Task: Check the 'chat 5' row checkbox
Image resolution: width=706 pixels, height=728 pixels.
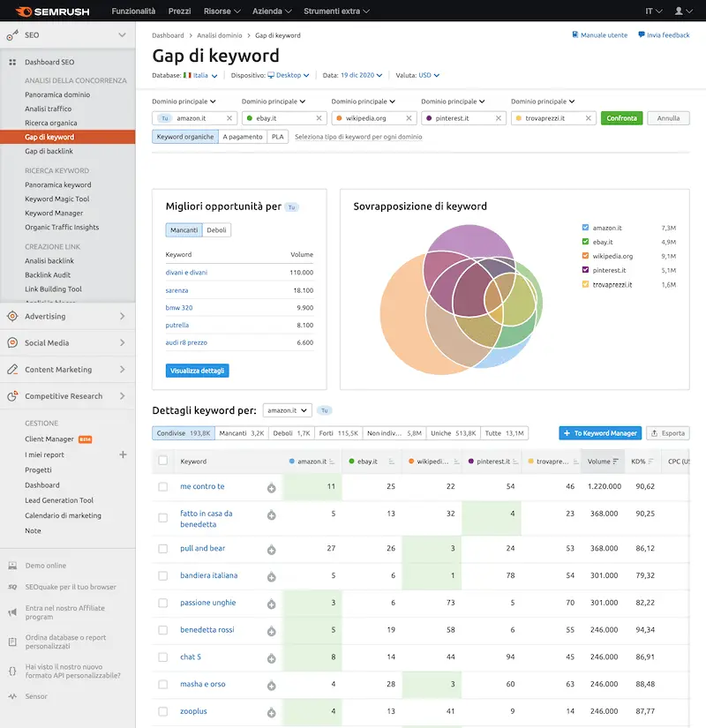Action: [x=163, y=657]
